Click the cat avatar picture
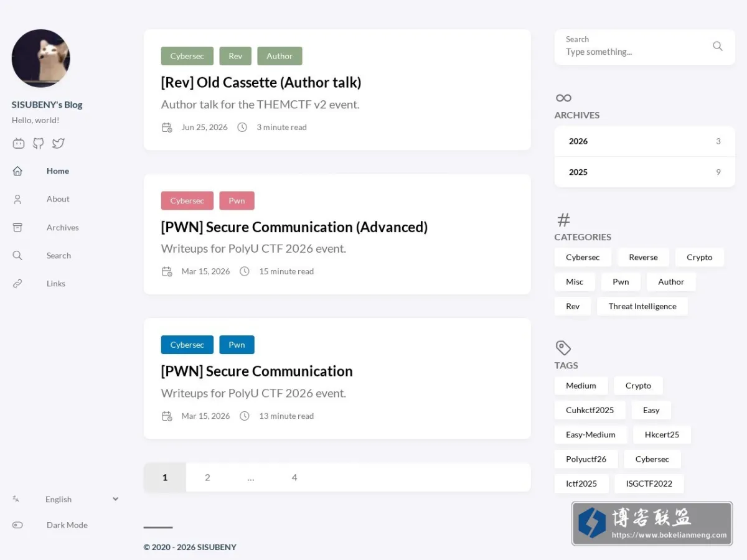The height and width of the screenshot is (560, 747). tap(41, 58)
